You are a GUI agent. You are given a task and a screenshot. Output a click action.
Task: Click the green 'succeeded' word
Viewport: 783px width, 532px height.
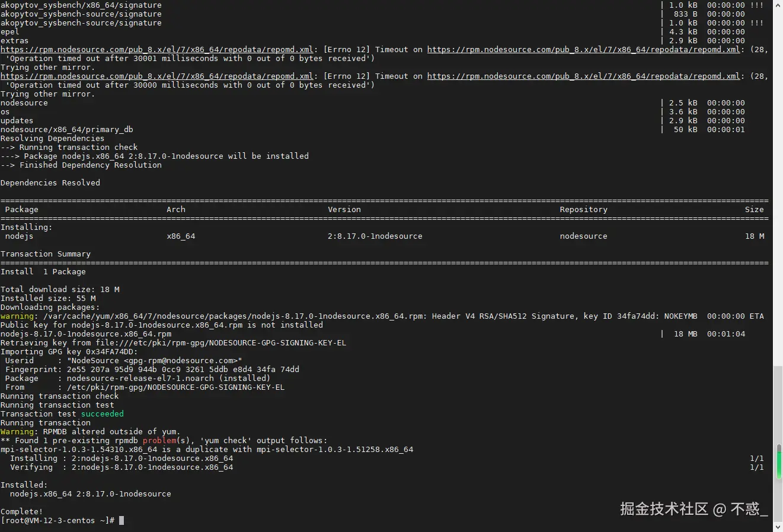103,414
